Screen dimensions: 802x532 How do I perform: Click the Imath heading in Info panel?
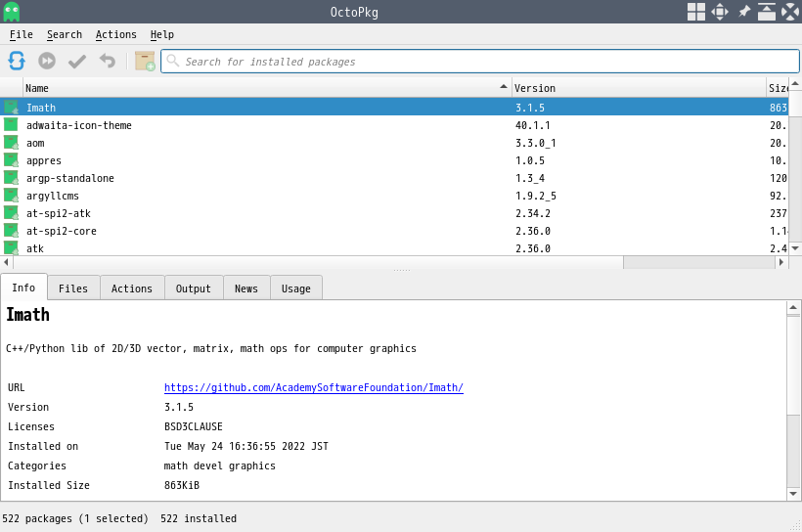tap(27, 315)
